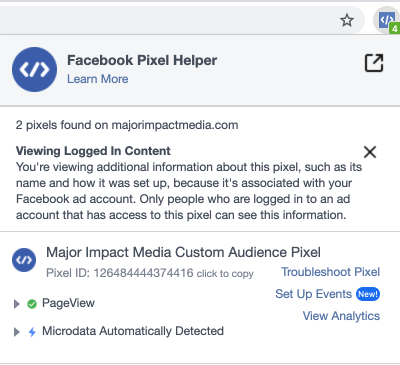Viewport: 400px width, 365px height.
Task: Select the PageView event label
Action: (68, 303)
